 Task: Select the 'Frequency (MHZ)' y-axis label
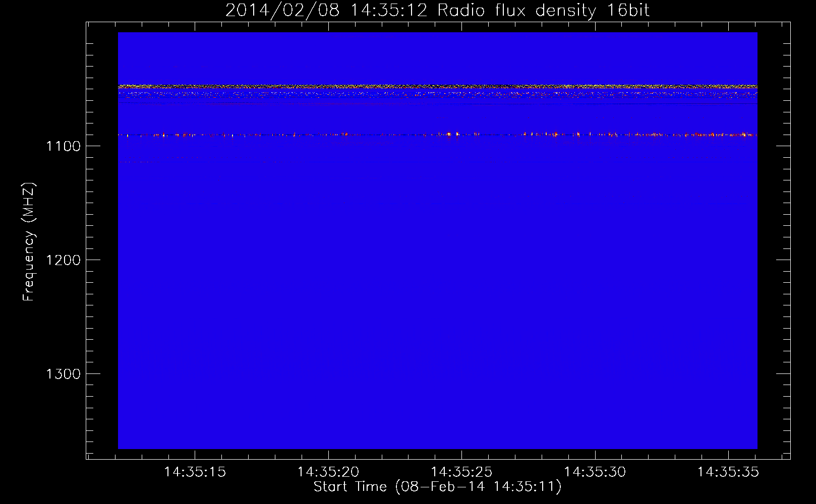[x=29, y=241]
